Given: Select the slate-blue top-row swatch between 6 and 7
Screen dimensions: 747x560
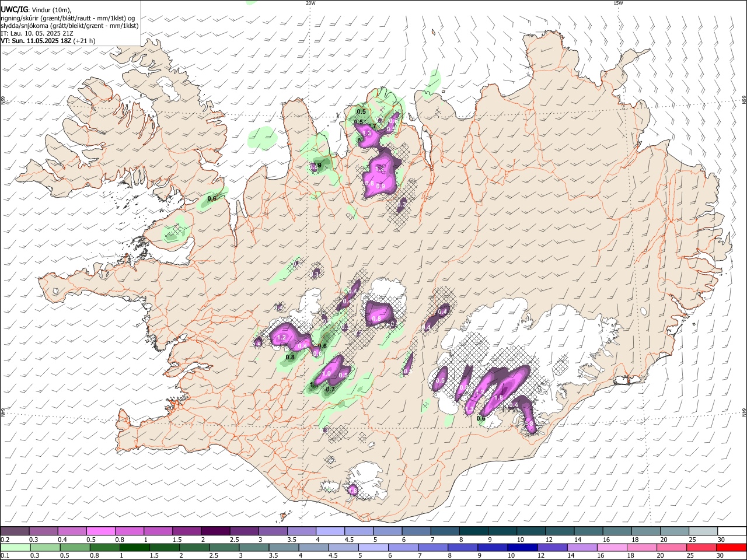Looking at the screenshot, I should click(416, 531).
